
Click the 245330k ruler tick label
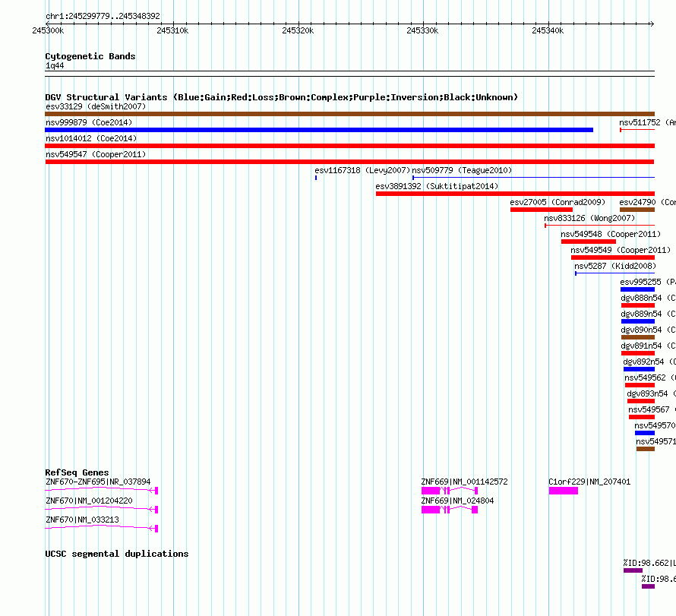422,30
